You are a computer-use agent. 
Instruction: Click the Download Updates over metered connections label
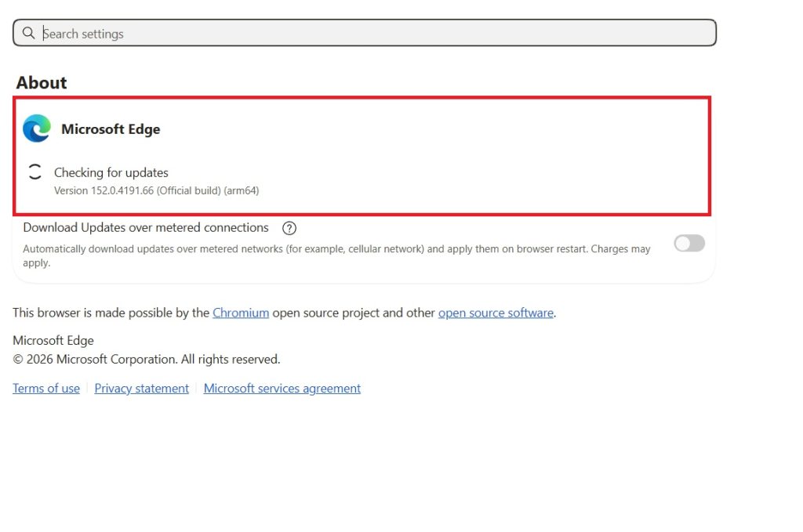tap(146, 228)
